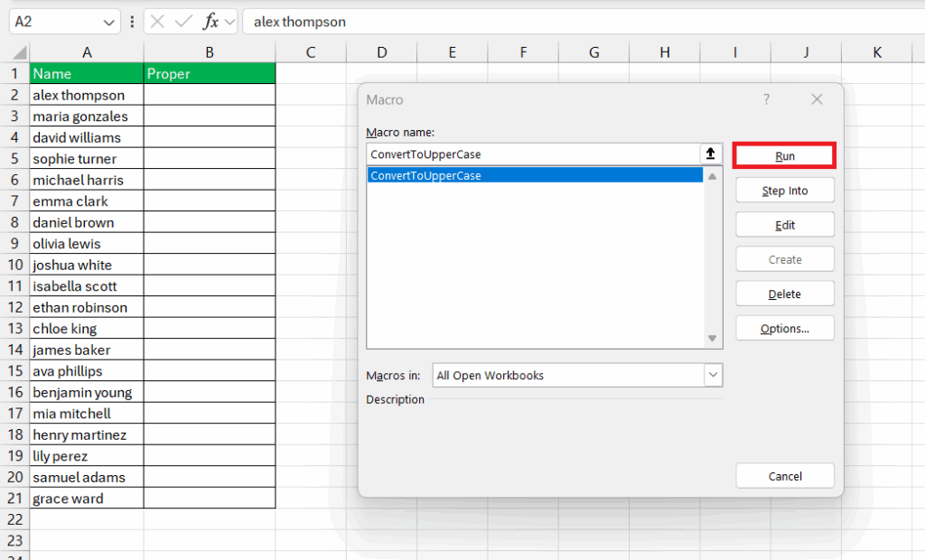Click the Insert Function fx icon

pyautogui.click(x=210, y=22)
